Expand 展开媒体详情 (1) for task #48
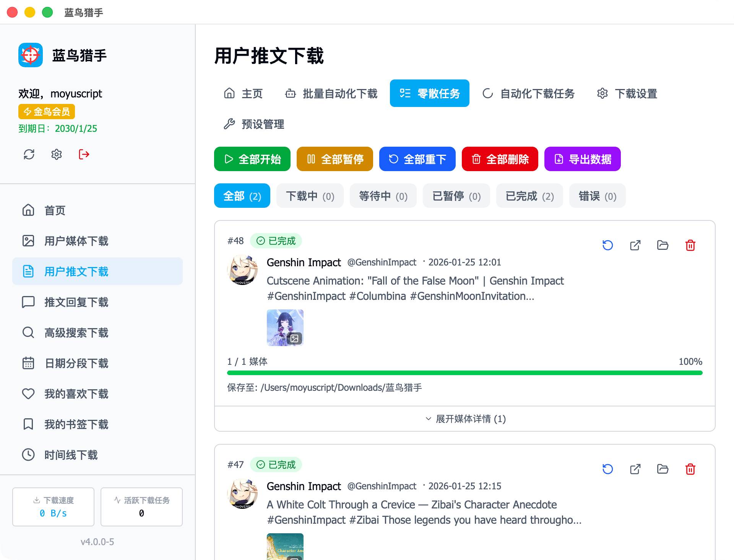This screenshot has width=734, height=560. [465, 419]
